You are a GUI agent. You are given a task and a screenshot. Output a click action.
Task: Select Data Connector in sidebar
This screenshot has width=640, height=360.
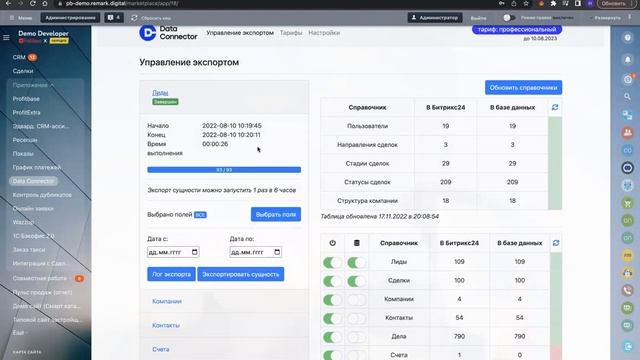pos(33,181)
